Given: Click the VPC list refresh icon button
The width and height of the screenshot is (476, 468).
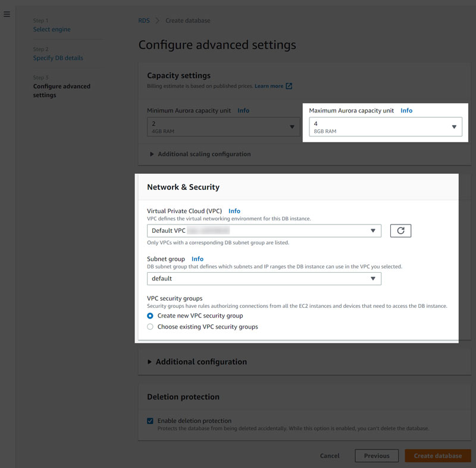Looking at the screenshot, I should click(400, 231).
